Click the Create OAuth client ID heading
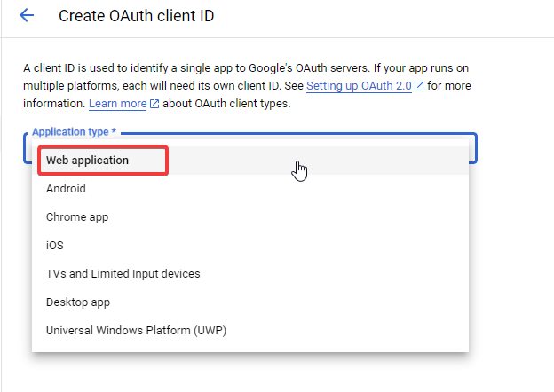 [x=136, y=16]
